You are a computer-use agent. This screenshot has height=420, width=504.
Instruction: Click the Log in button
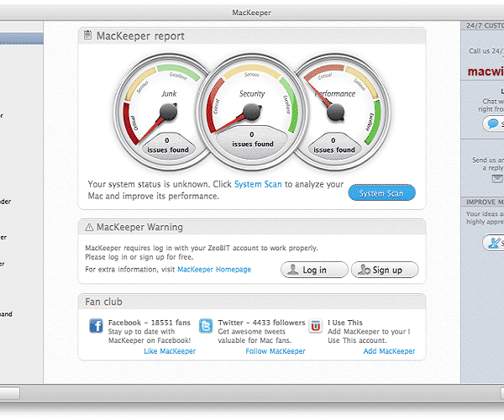pos(314,270)
